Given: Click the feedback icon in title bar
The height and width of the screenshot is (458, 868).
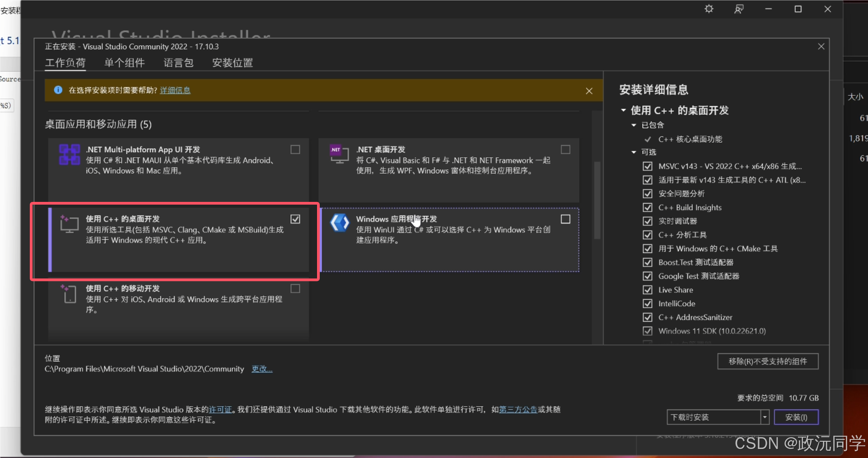Looking at the screenshot, I should [739, 9].
